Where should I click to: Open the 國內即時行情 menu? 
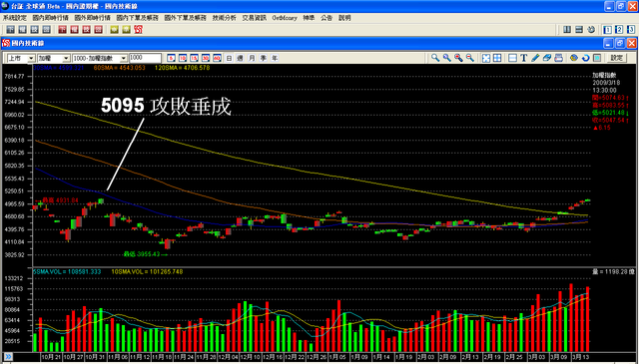(51, 18)
